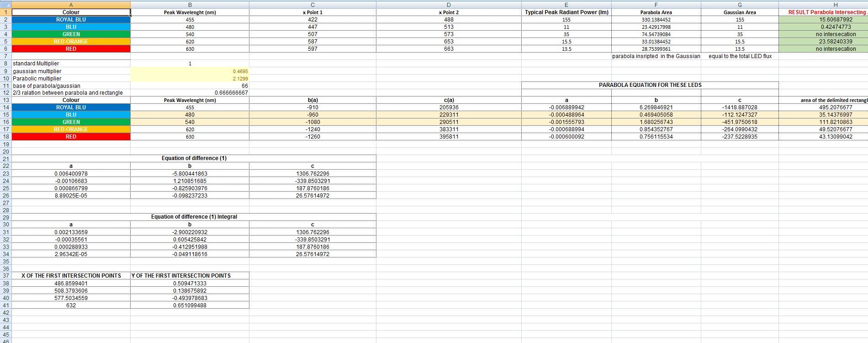Select coefficient -1418.887028

point(740,107)
